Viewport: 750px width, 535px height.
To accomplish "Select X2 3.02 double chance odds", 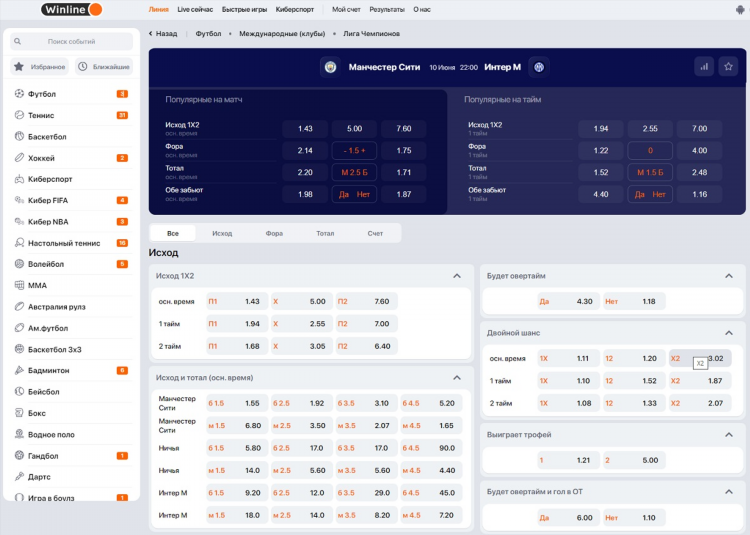I will (700, 358).
